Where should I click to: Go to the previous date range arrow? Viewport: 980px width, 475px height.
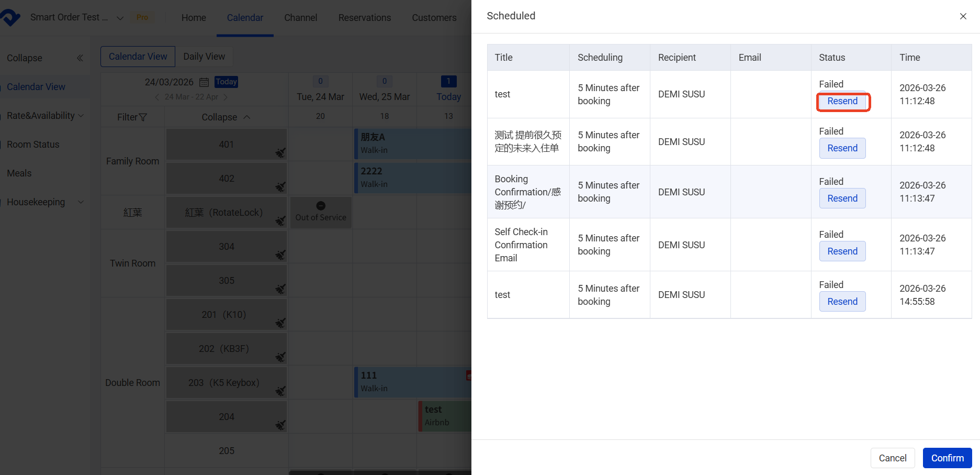[x=157, y=97]
